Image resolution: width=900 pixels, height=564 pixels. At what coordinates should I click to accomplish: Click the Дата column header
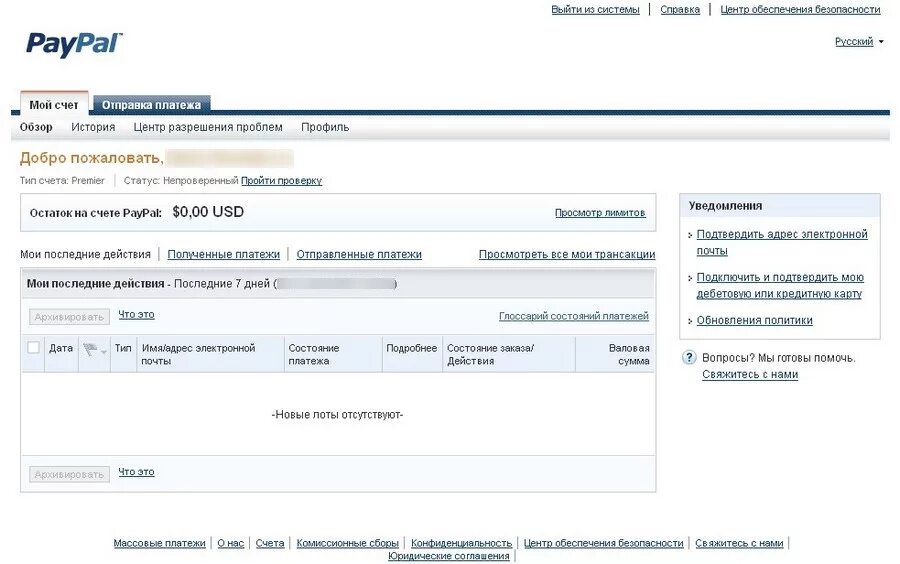click(61, 348)
